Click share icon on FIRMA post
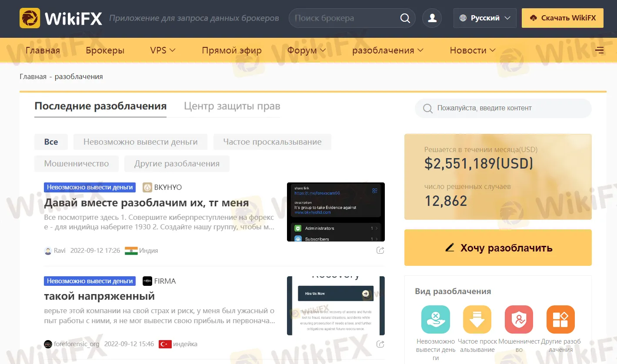Screen dimensions: 617x364 380,344
